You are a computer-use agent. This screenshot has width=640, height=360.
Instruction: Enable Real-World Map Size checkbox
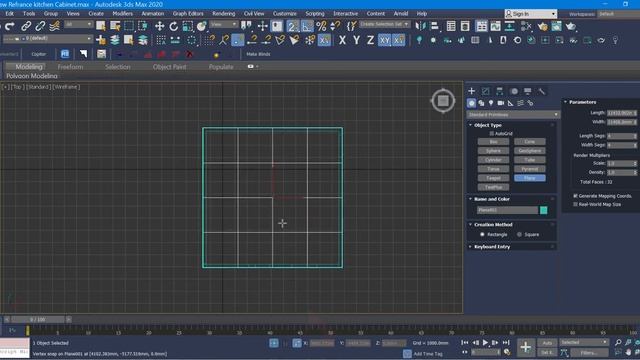click(x=575, y=204)
